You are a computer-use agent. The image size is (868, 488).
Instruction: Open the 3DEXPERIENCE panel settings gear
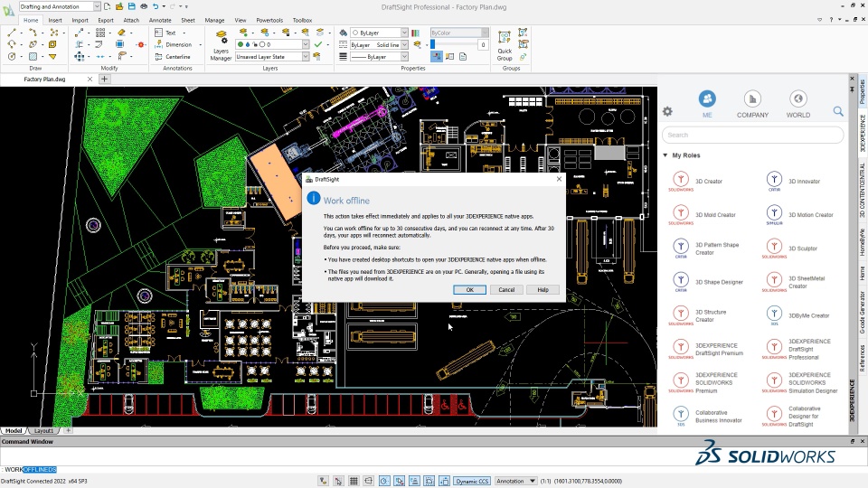point(667,112)
